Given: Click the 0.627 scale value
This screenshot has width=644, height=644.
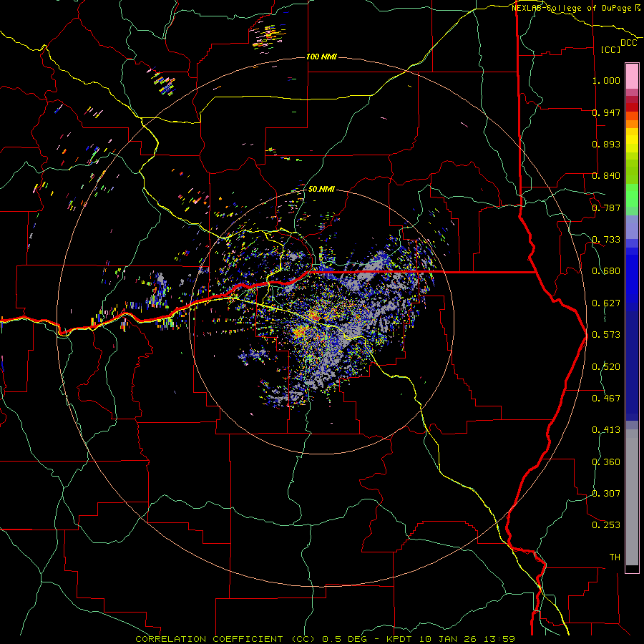Looking at the screenshot, I should [606, 303].
